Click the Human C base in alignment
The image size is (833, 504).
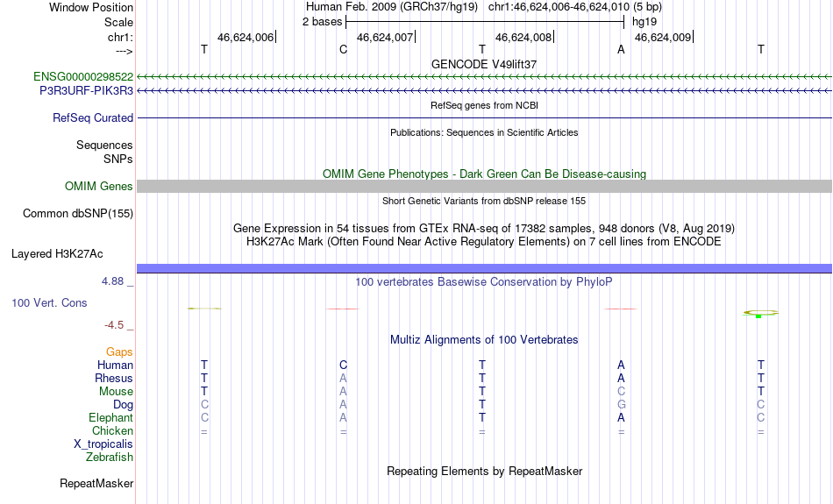343,366
